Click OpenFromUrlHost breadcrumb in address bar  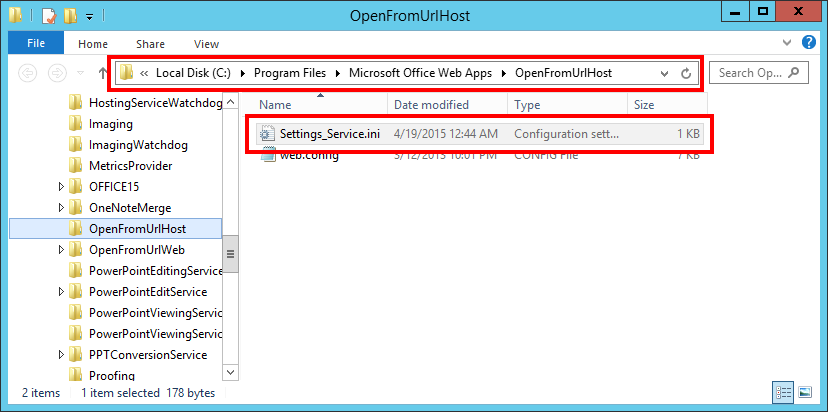(x=563, y=73)
